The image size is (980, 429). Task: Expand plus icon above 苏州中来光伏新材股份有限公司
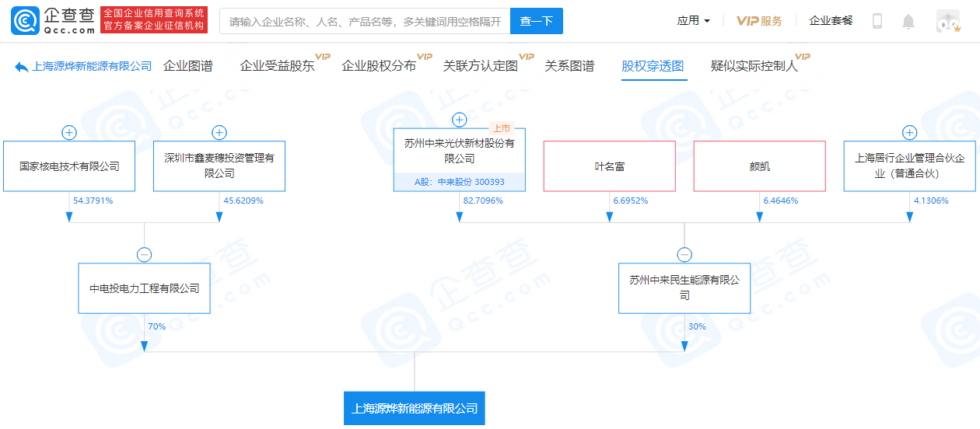(x=459, y=120)
